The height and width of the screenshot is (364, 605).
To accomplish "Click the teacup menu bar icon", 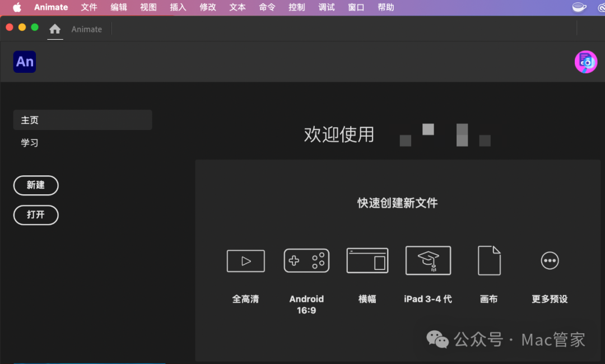I will click(579, 7).
